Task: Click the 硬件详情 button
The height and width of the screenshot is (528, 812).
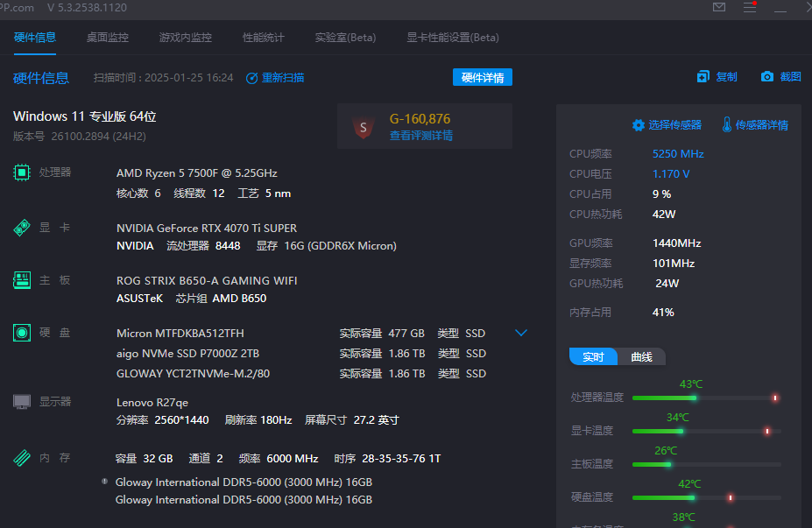Action: pos(483,77)
